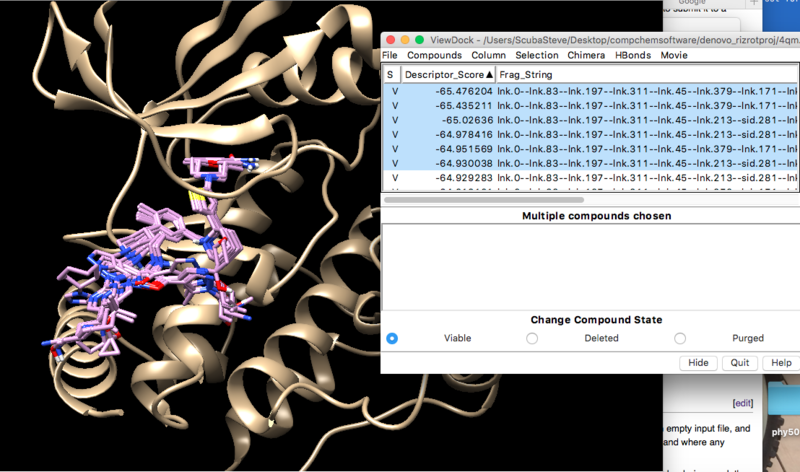Screen dimensions: 800x472
Task: Open the Compounds menu
Action: click(x=434, y=55)
